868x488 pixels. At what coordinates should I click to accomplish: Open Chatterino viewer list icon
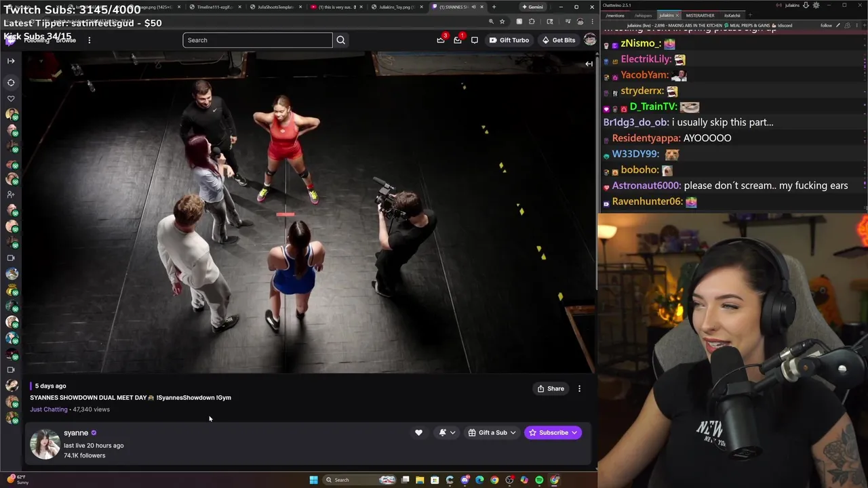(x=847, y=26)
